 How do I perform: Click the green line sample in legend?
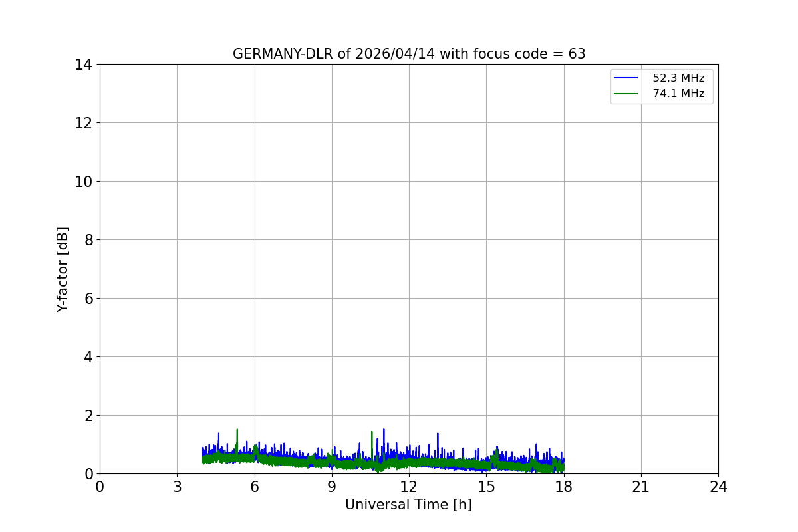click(x=626, y=94)
